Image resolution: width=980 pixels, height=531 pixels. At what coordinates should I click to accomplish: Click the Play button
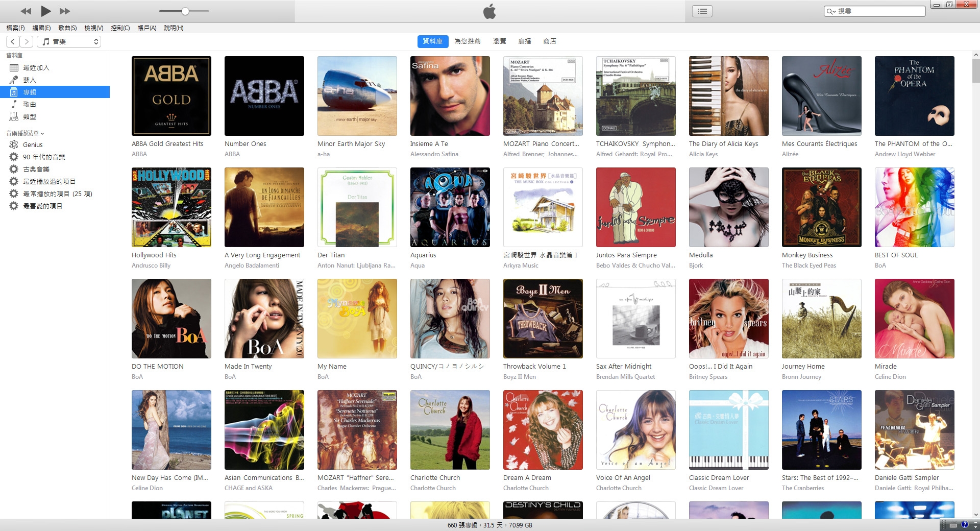[x=45, y=11]
